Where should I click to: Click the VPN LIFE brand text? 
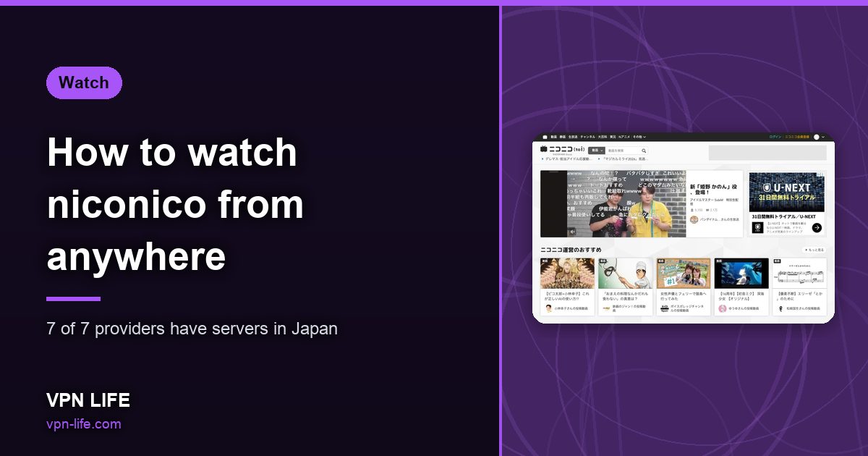coord(88,400)
